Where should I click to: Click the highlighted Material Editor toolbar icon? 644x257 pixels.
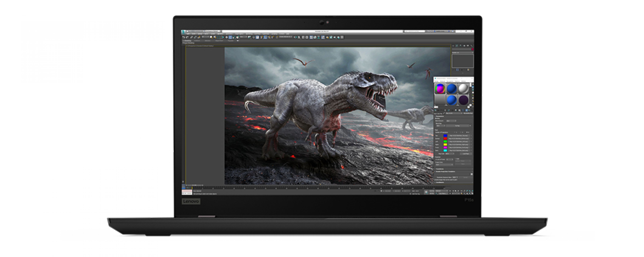tap(323, 37)
